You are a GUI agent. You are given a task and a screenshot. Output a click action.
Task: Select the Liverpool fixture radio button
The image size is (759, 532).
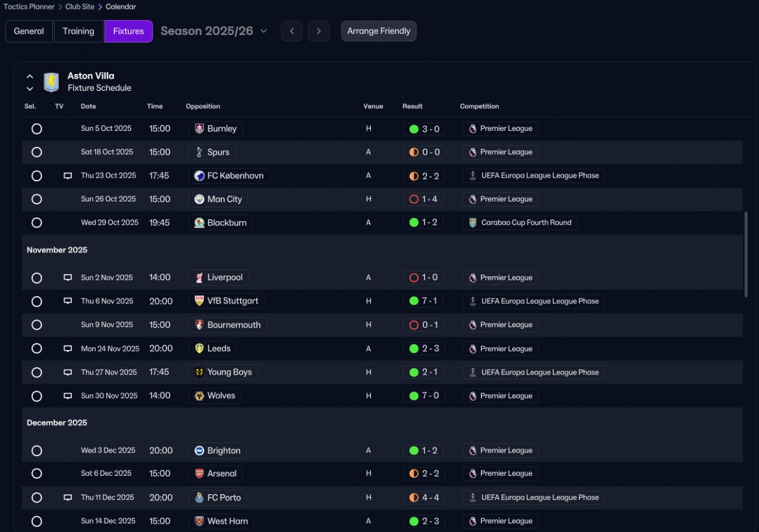[37, 278]
